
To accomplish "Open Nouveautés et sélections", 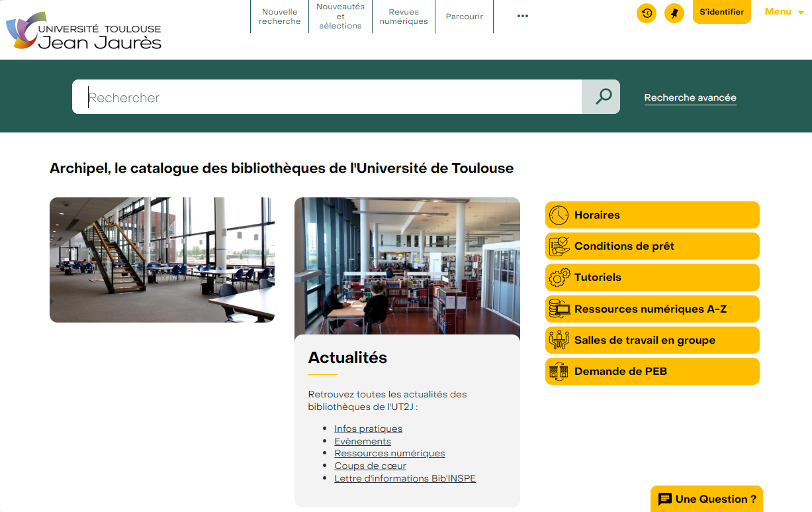I will coord(340,17).
